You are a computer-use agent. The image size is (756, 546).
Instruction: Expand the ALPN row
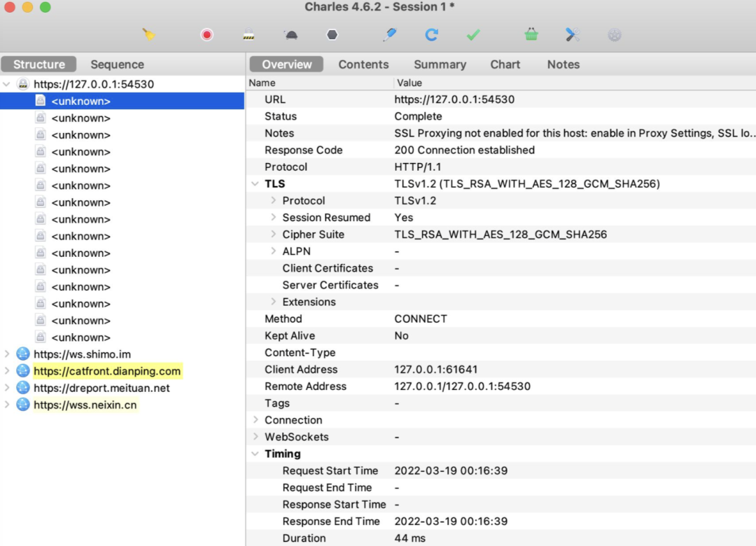[273, 251]
